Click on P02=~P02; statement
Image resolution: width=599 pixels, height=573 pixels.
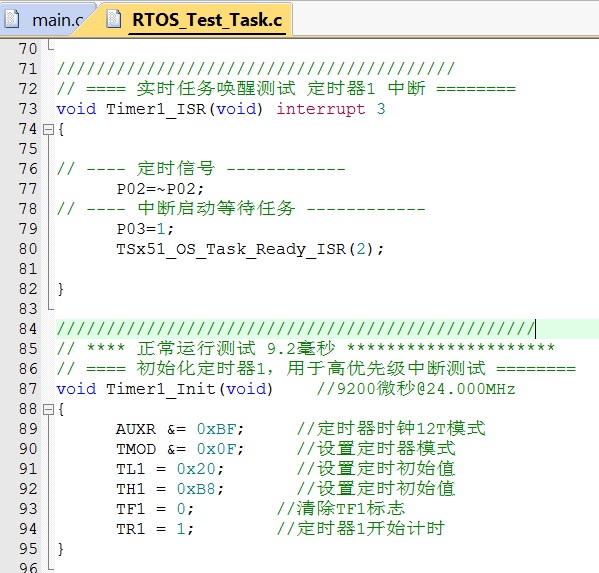pyautogui.click(x=160, y=189)
